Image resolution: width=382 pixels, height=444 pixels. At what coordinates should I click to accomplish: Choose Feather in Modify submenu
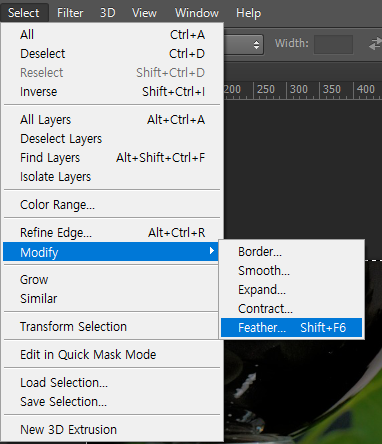coord(291,328)
